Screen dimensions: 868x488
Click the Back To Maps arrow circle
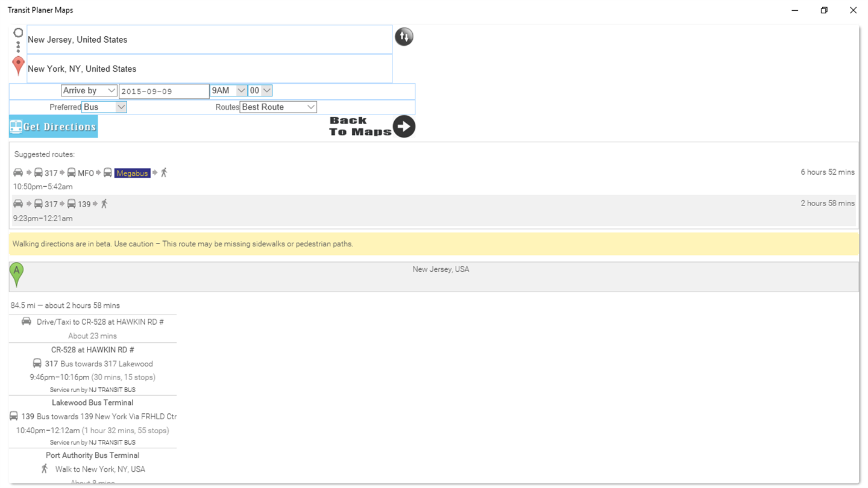404,127
